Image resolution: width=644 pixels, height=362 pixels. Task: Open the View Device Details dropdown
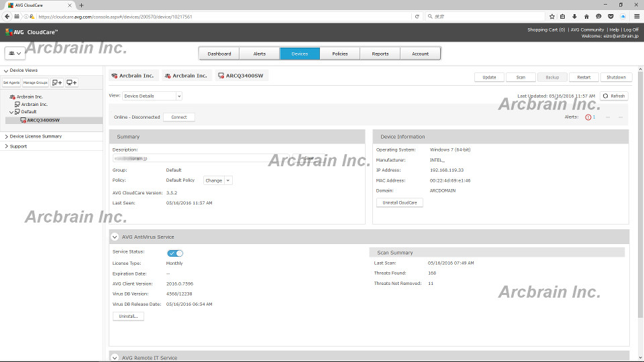tap(152, 96)
